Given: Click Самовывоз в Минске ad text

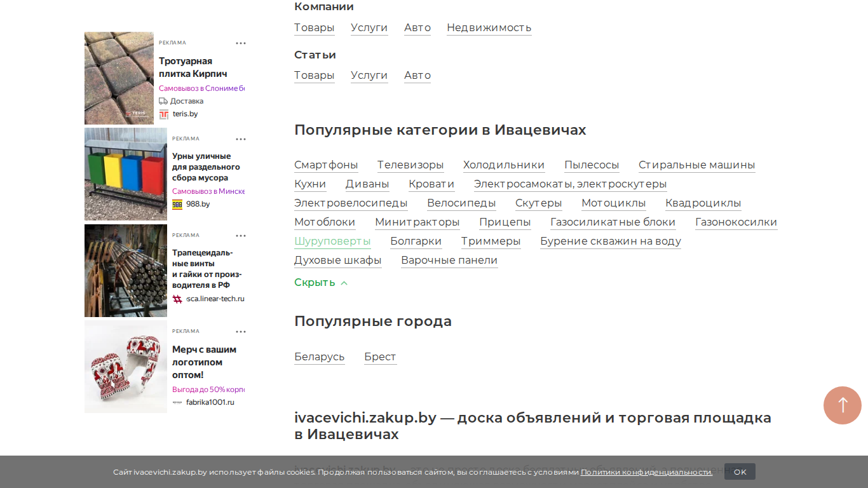Looking at the screenshot, I should tap(208, 191).
